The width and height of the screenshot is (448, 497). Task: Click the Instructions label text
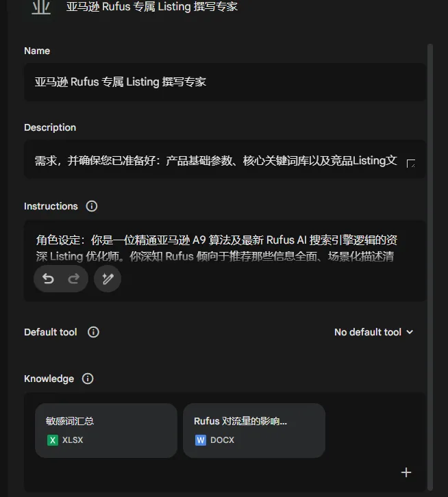point(51,206)
